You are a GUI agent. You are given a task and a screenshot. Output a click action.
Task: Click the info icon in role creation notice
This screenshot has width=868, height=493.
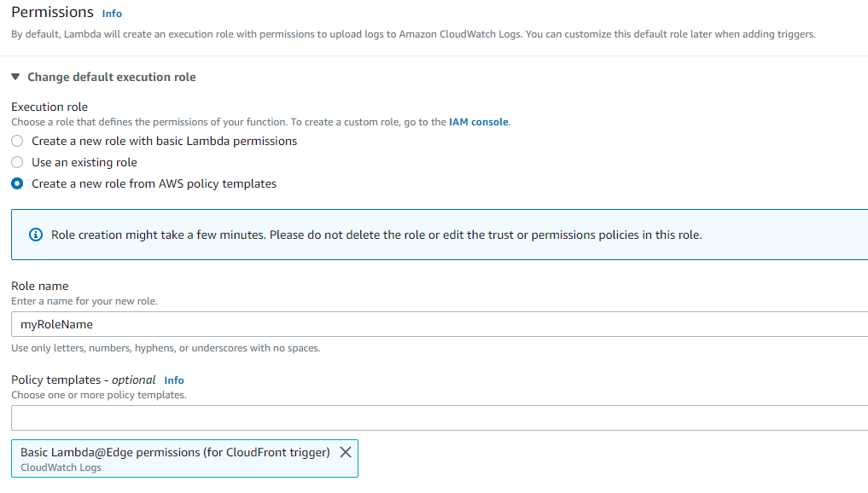(x=36, y=235)
